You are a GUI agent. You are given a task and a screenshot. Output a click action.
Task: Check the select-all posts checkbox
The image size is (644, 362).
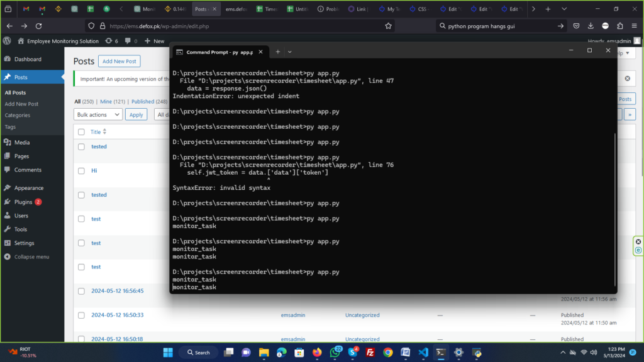(81, 132)
